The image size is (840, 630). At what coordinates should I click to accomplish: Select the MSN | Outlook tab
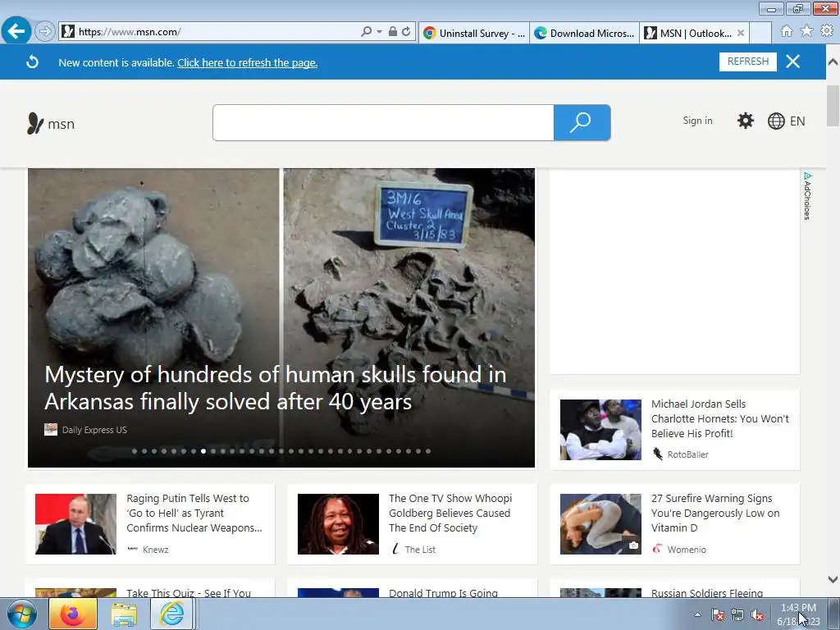[687, 33]
